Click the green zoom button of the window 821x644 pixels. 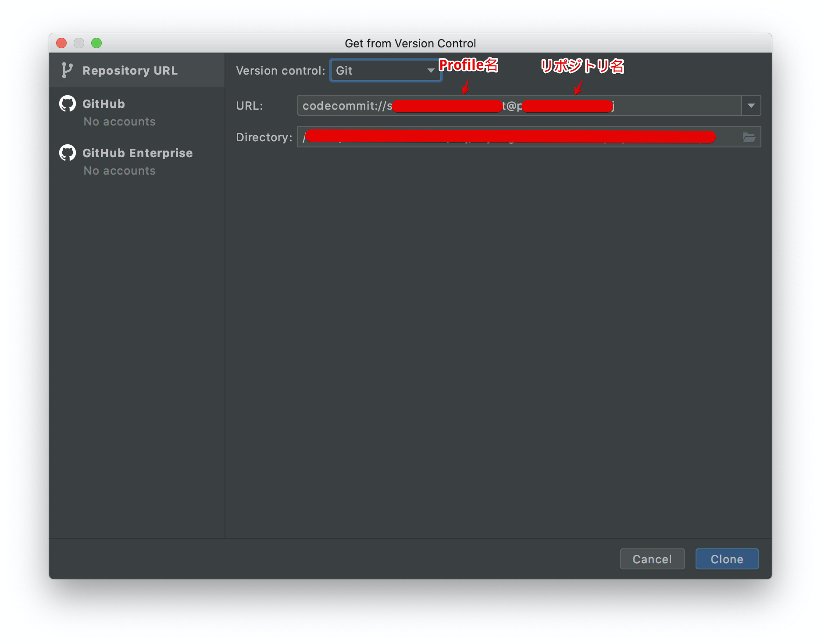(97, 43)
